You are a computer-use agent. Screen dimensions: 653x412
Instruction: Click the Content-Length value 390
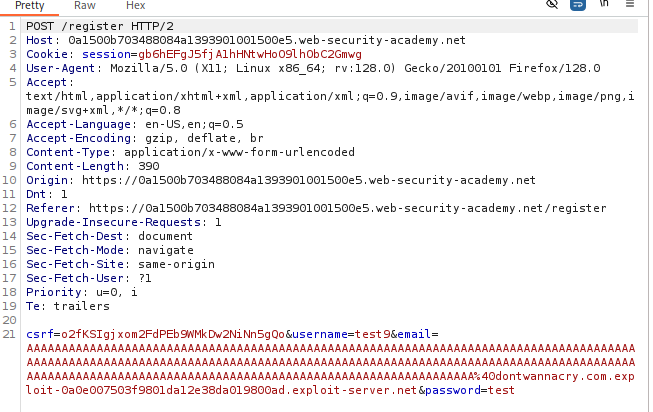(x=148, y=166)
